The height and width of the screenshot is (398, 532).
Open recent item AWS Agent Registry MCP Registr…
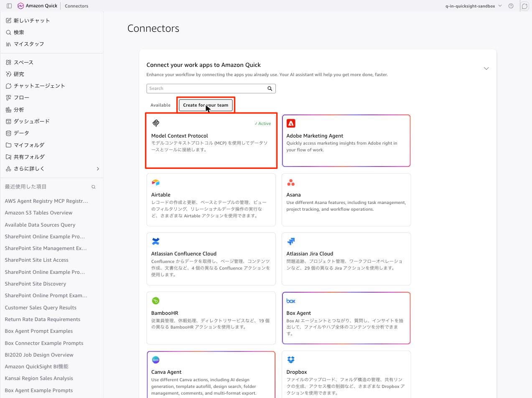(46, 201)
